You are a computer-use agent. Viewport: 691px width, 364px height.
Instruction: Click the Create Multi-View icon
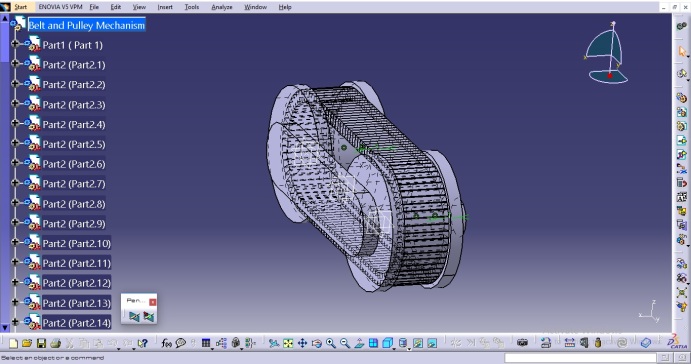pos(373,343)
